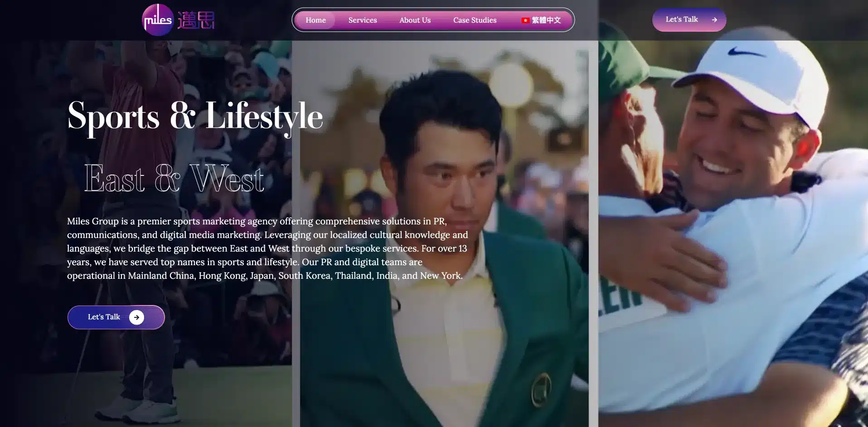Switch language to Traditional Chinese

[x=541, y=20]
